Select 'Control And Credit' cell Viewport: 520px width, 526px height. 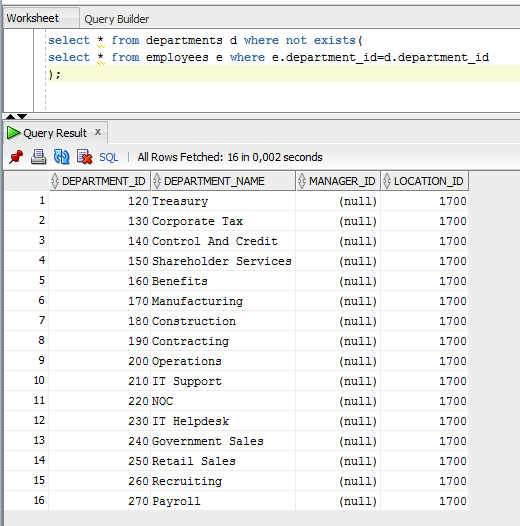coord(223,241)
